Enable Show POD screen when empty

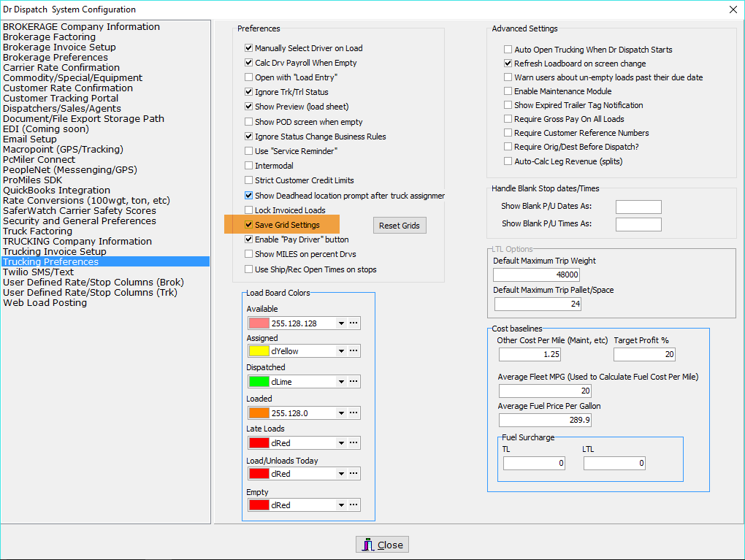pyautogui.click(x=248, y=122)
